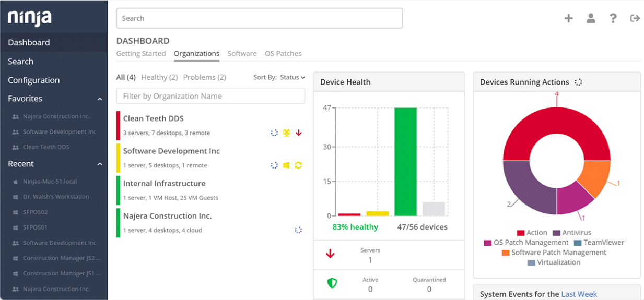This screenshot has width=644, height=300.
Task: Click the green healthy devices bar in chart
Action: (x=405, y=162)
